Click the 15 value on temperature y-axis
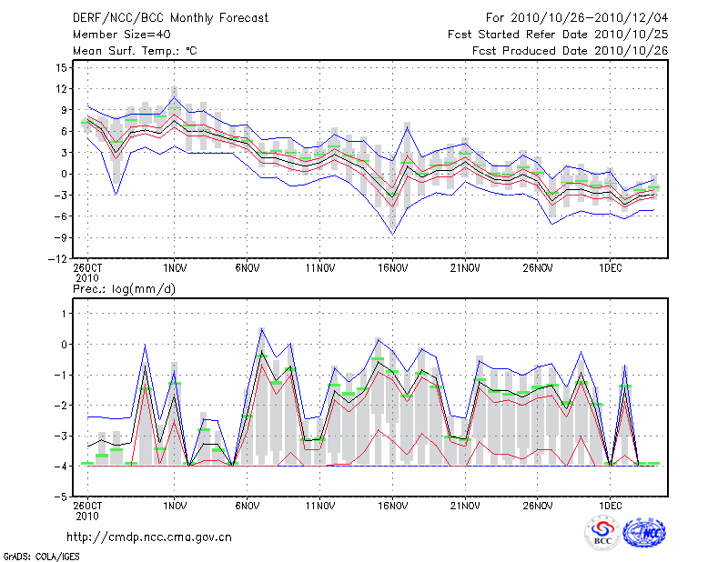Image resolution: width=728 pixels, height=562 pixels. 62,68
